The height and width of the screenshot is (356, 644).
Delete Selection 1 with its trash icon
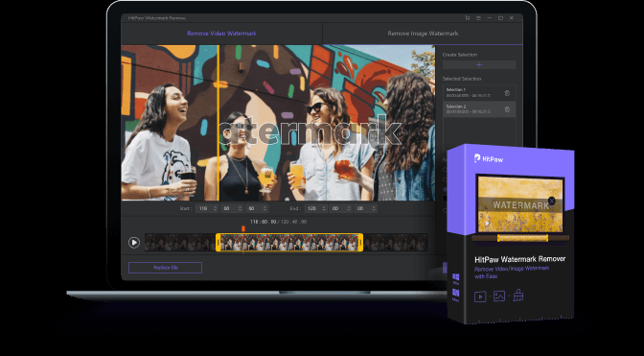pos(507,93)
